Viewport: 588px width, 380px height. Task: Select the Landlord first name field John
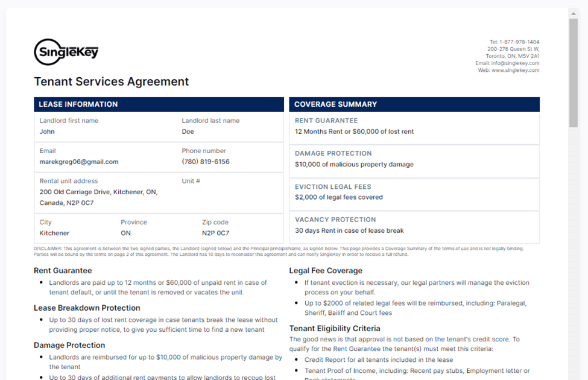[47, 131]
